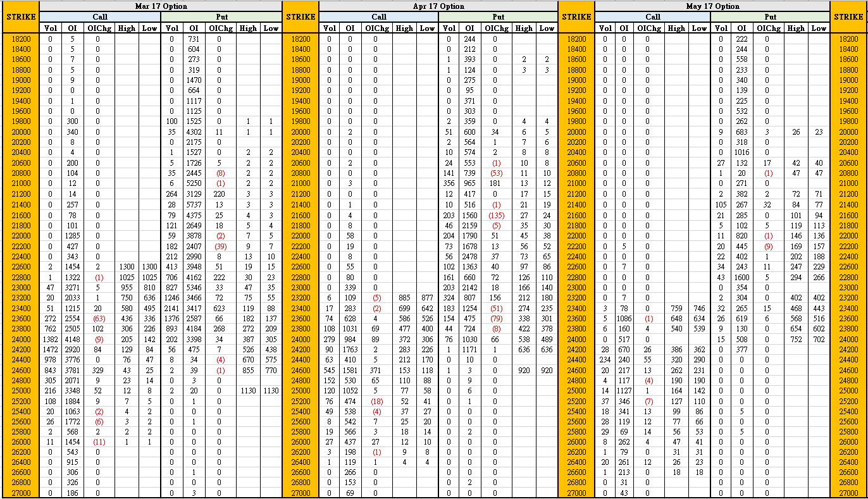Select strike 22000 in the rightmost column

pyautogui.click(x=848, y=235)
